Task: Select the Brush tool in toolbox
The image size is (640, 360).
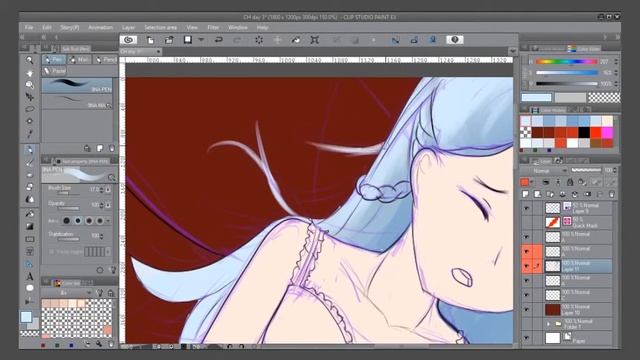Action: [29, 162]
